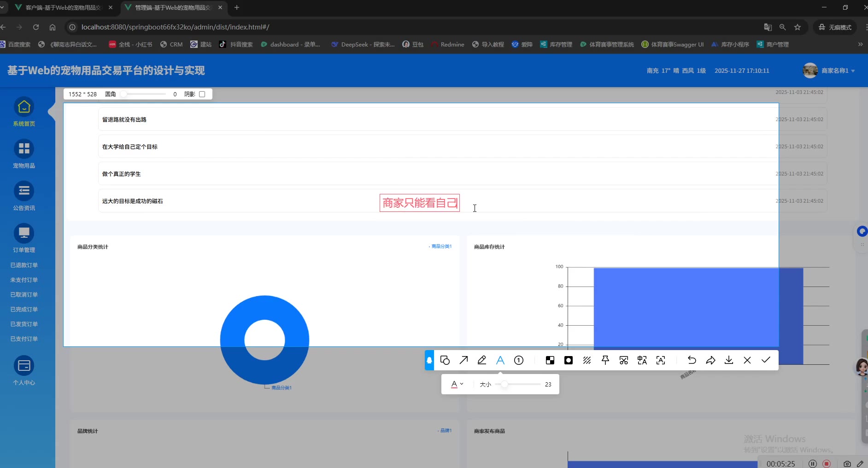Screen dimensions: 868x468
Task: Choose the shape tool in screenshot toolbar
Action: 445,360
